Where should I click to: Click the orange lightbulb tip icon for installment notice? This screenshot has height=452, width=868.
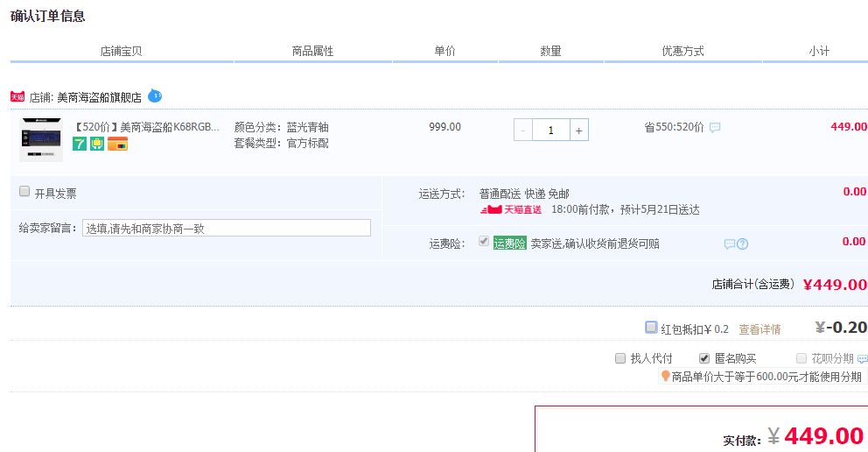click(665, 376)
